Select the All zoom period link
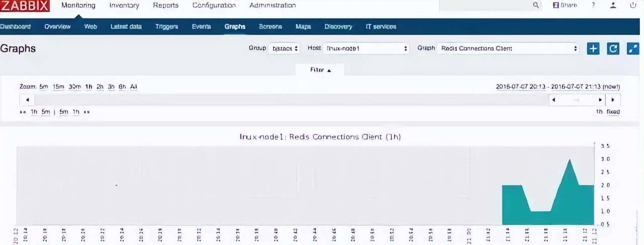 tap(133, 87)
